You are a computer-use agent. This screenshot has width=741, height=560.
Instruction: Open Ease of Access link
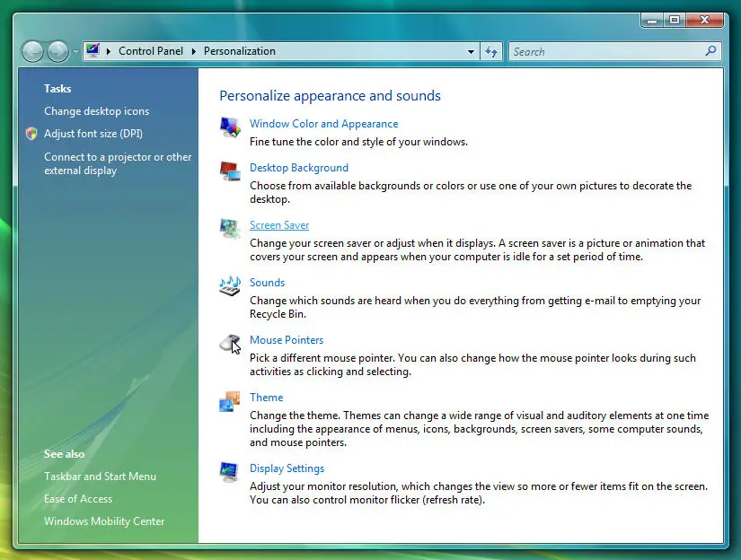click(x=78, y=499)
